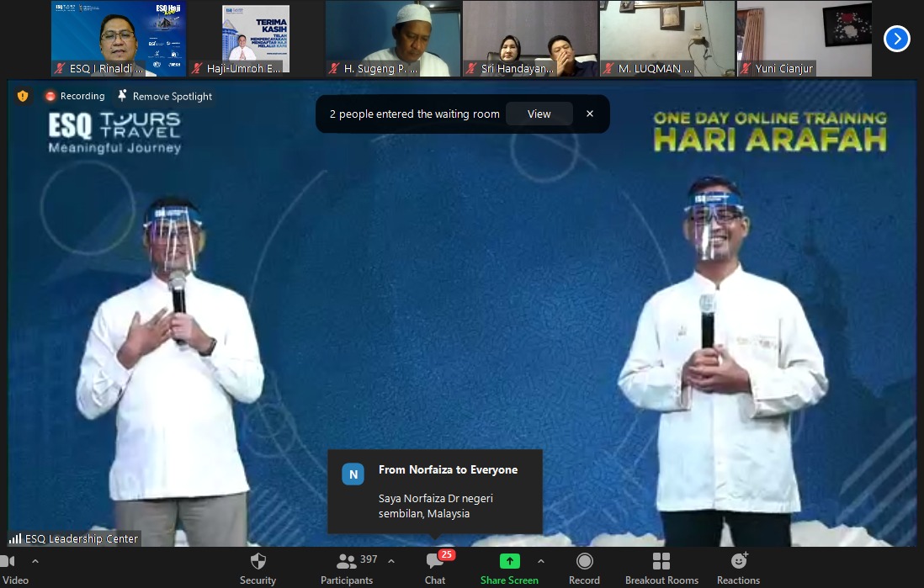Viewport: 924px width, 588px height.
Task: Open the Participants panel
Action: click(347, 568)
